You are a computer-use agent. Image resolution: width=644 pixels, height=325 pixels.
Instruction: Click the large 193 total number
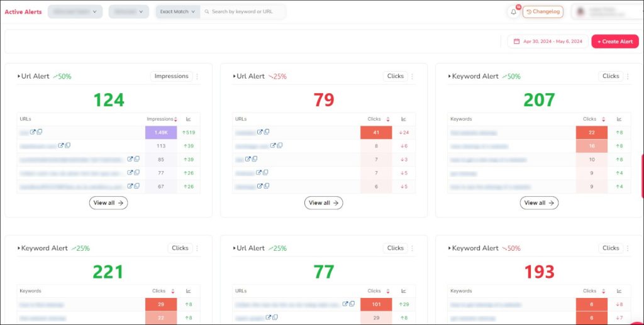click(x=539, y=272)
